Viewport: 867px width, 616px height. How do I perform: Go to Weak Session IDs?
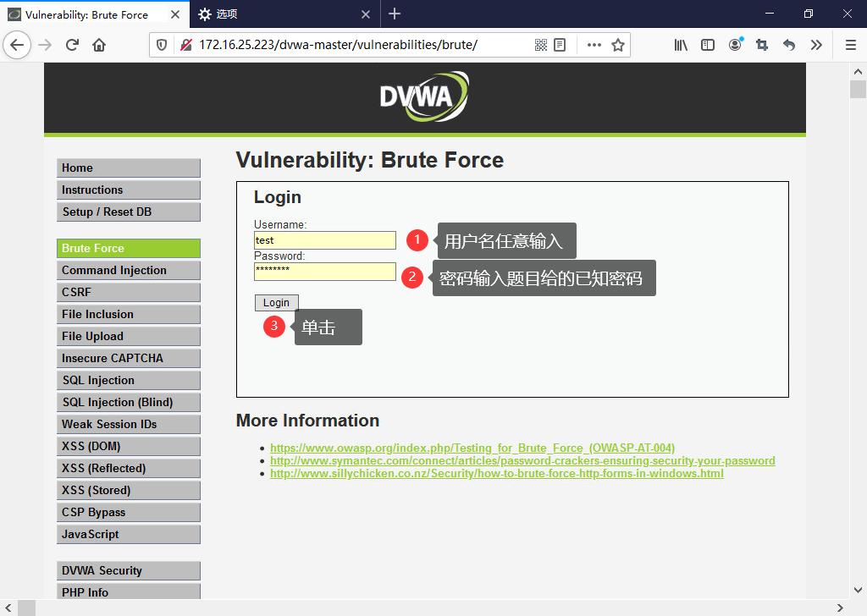tap(129, 424)
